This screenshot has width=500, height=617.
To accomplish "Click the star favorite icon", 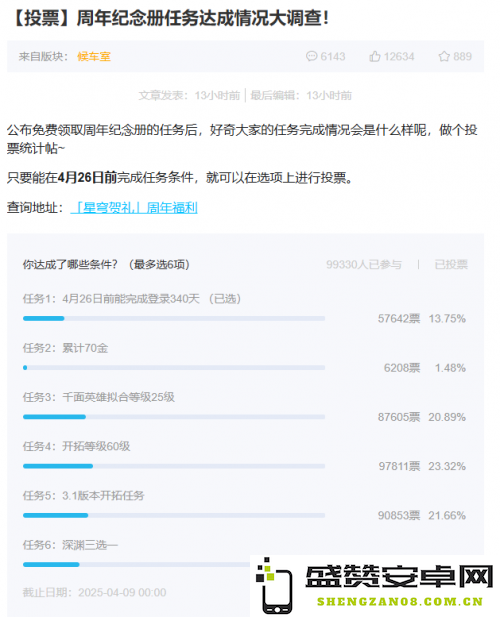I will click(x=444, y=56).
